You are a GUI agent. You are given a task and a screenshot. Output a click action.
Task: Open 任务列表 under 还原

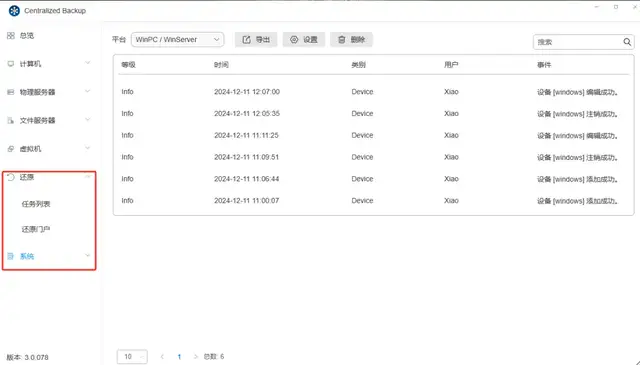point(36,204)
